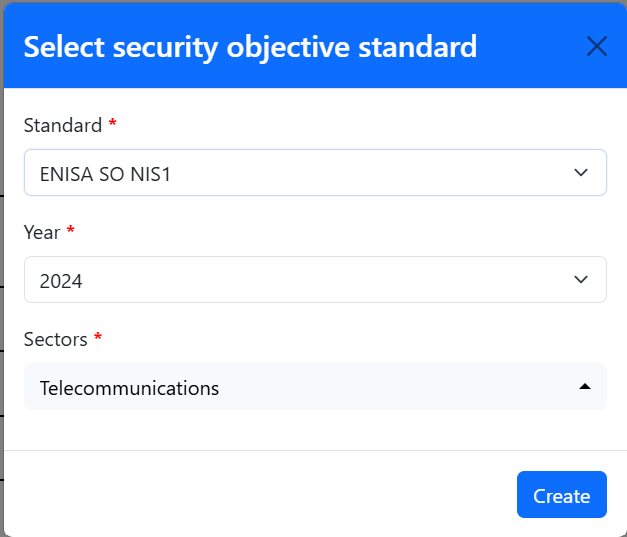The image size is (627, 537).
Task: Collapse the Sectors selector showing Telecommunications
Action: 315,387
